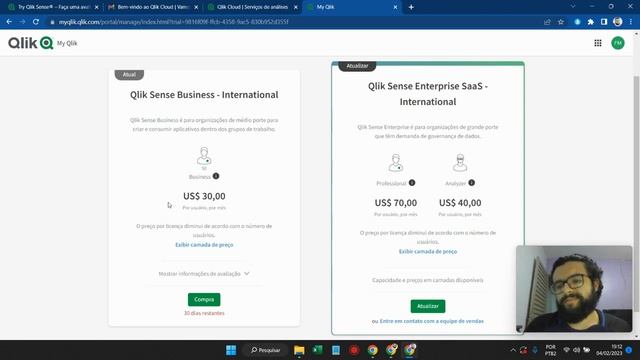
Task: Click the taskbar clock and date
Action: click(x=609, y=350)
